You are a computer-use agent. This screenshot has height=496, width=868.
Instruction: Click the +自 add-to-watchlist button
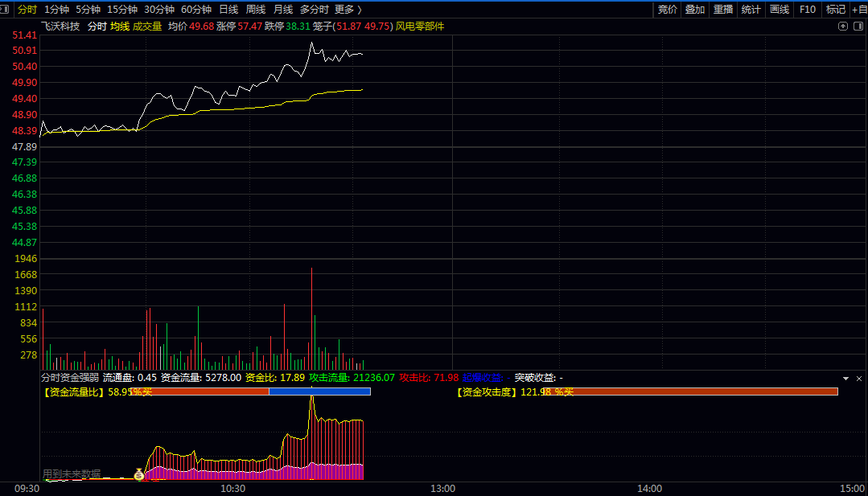(x=860, y=10)
